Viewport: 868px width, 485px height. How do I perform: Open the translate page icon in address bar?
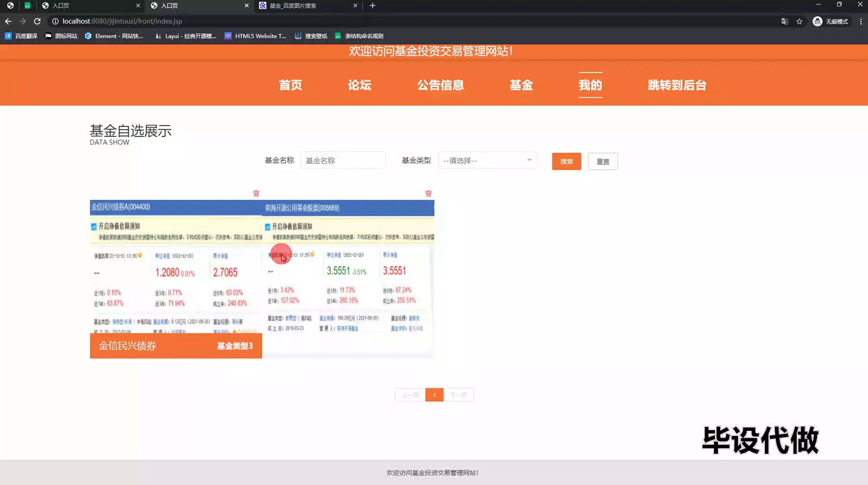785,21
